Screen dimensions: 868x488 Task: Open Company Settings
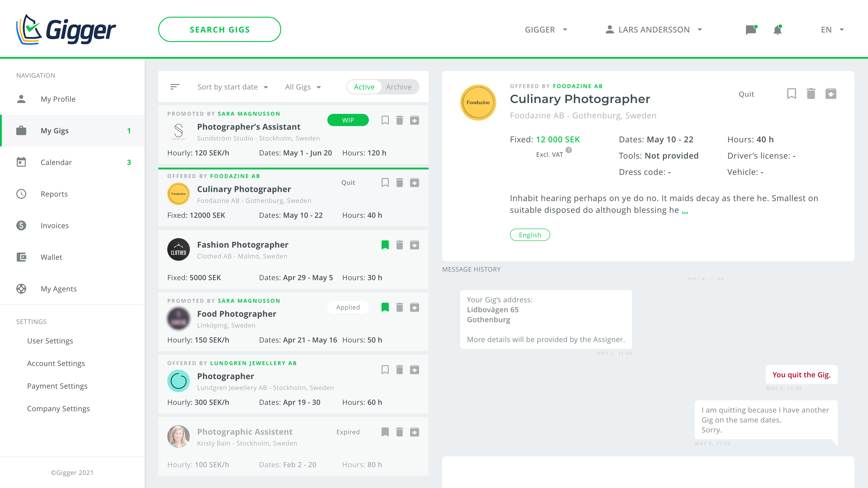[x=58, y=408]
